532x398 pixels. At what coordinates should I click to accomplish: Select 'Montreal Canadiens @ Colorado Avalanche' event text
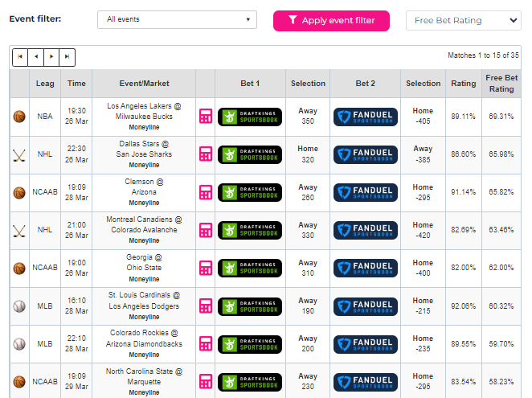pyautogui.click(x=144, y=224)
